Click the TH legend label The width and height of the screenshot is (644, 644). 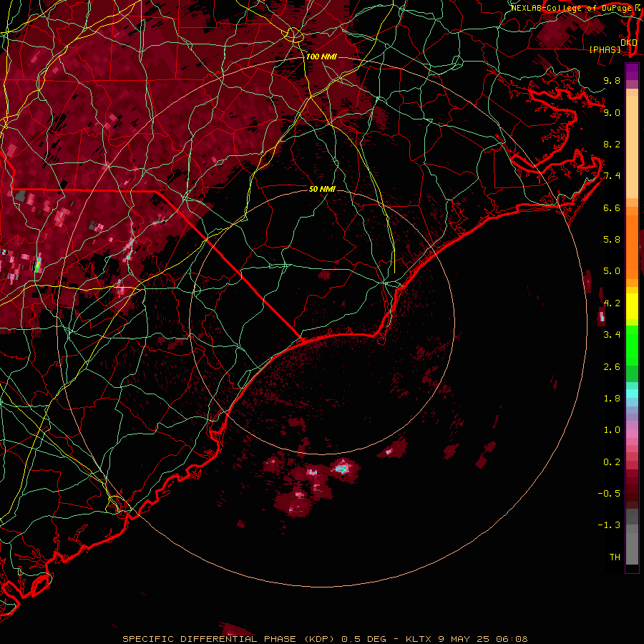[x=615, y=557]
